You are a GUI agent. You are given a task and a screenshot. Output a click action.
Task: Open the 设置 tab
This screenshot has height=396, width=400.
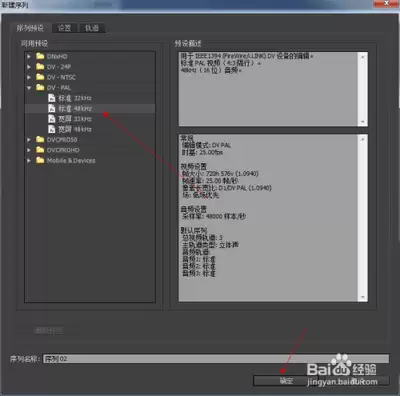65,28
